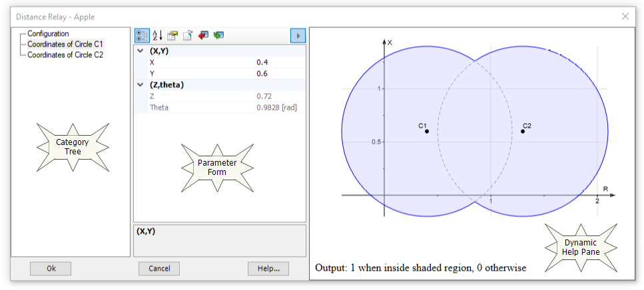The image size is (644, 290).
Task: Edit the Y value field showing 0.6
Action: 280,74
